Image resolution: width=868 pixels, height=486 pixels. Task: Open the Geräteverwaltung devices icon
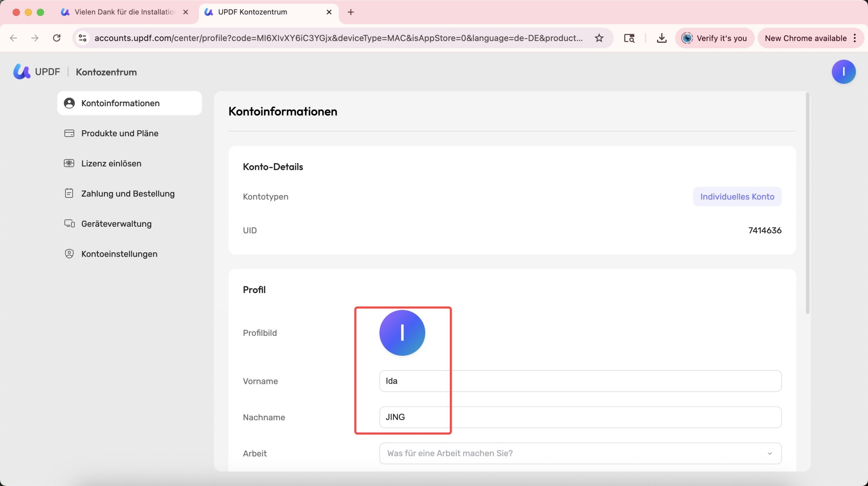click(70, 224)
